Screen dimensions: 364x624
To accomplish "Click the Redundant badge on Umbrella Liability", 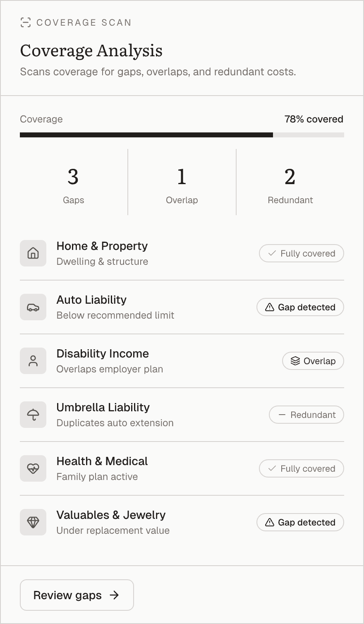I will pos(307,415).
